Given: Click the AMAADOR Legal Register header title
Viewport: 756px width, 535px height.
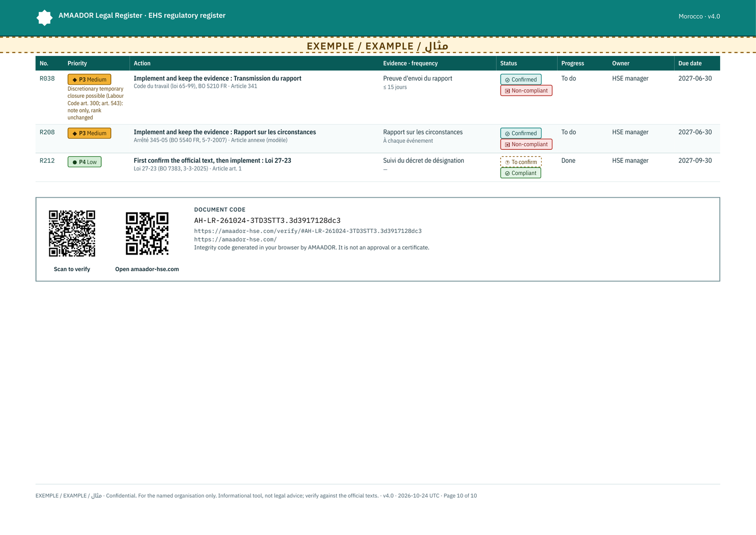Looking at the screenshot, I should coord(142,16).
